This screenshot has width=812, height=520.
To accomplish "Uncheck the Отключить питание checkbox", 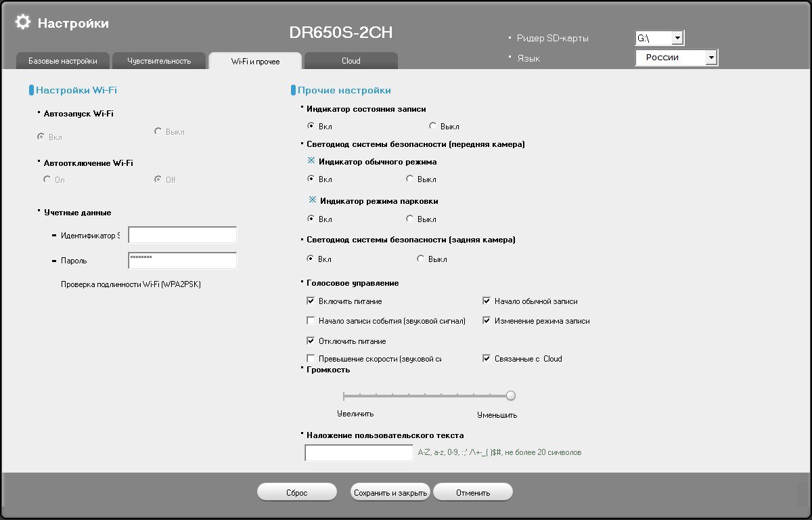I will tap(311, 341).
